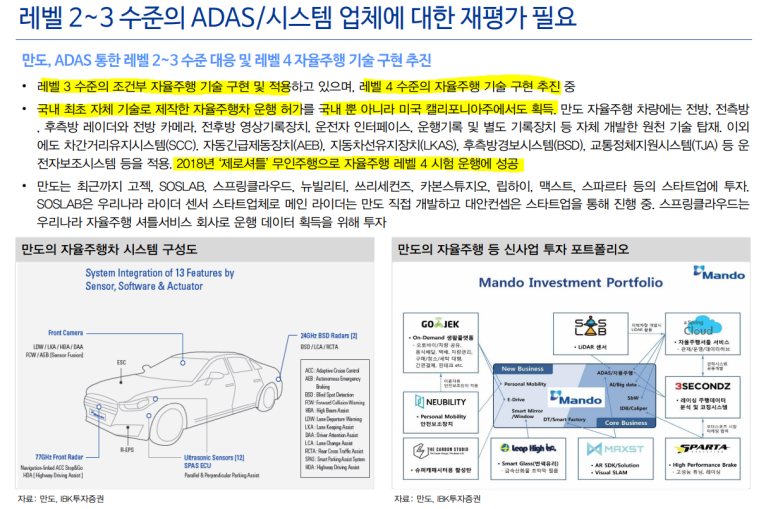Click the 3SECONDZ logo
The image size is (773, 509).
(x=702, y=386)
